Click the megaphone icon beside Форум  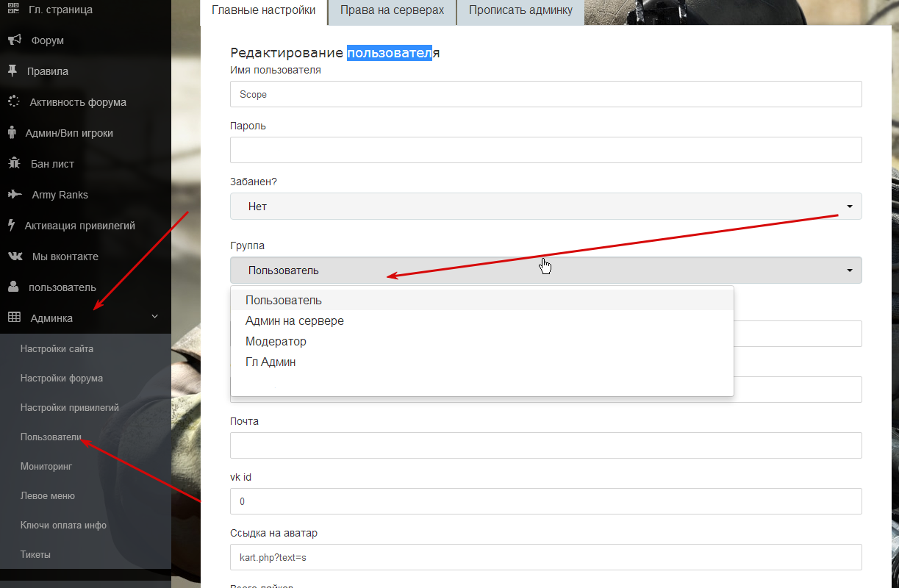pyautogui.click(x=13, y=40)
